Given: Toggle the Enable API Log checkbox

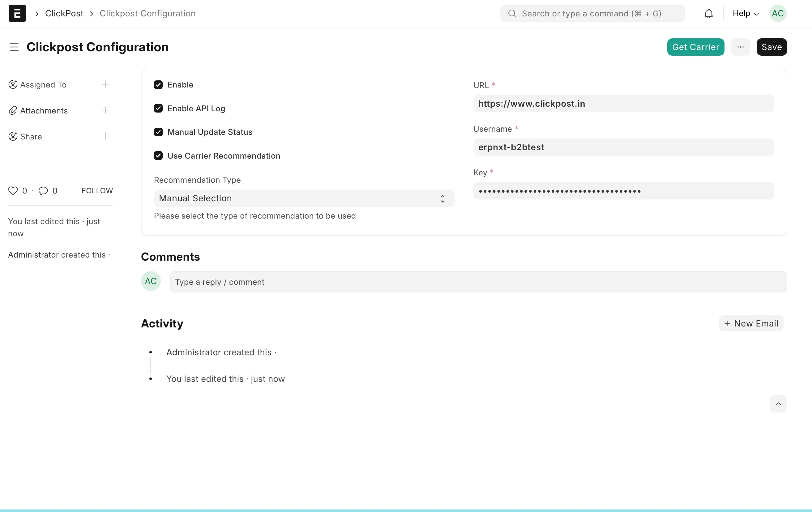Looking at the screenshot, I should pos(158,108).
